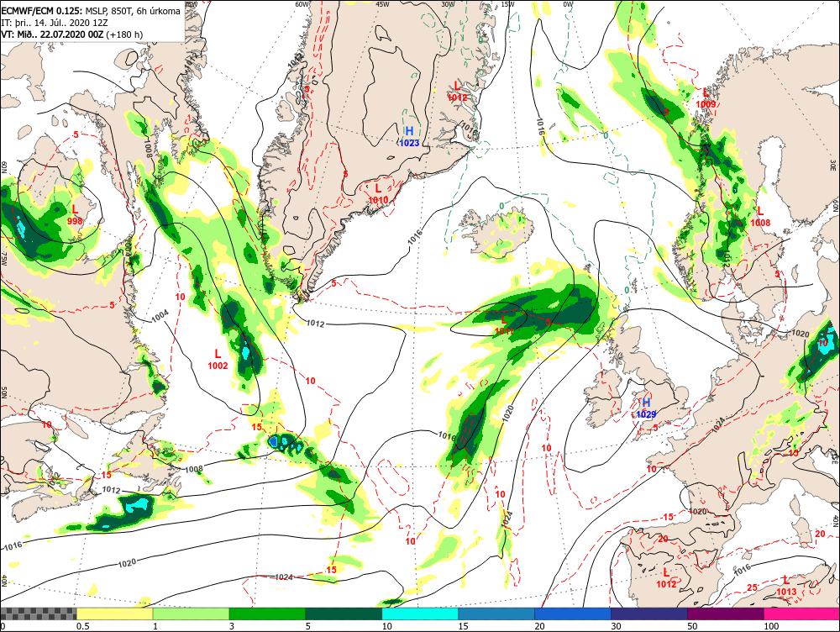Click the purple 50–100 mm legend swatch
This screenshot has height=632, width=840.
(726, 614)
